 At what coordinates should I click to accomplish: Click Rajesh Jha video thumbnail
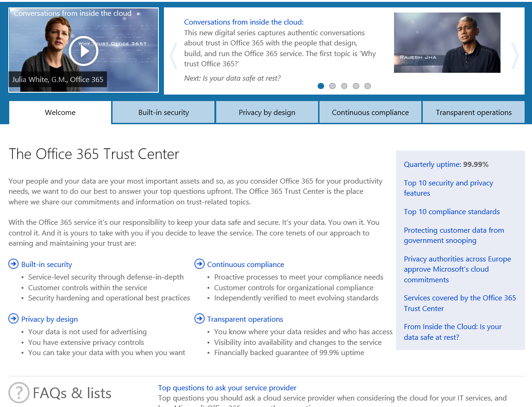[447, 43]
